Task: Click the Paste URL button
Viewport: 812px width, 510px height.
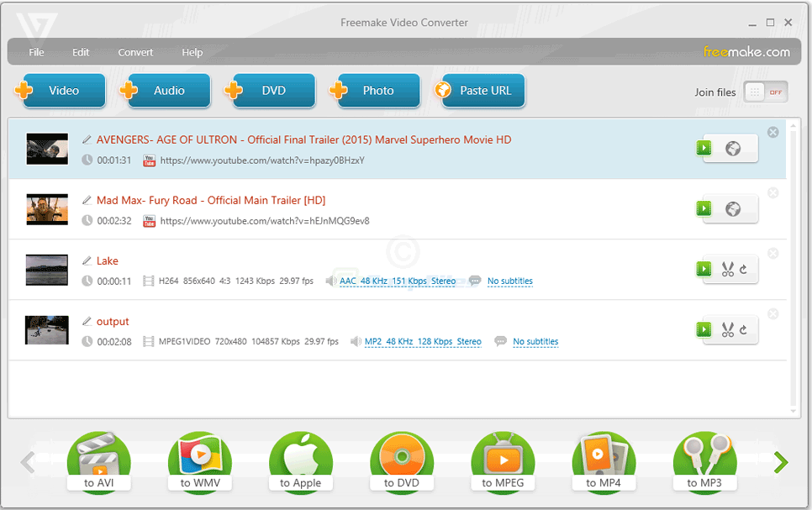Action: [x=481, y=91]
